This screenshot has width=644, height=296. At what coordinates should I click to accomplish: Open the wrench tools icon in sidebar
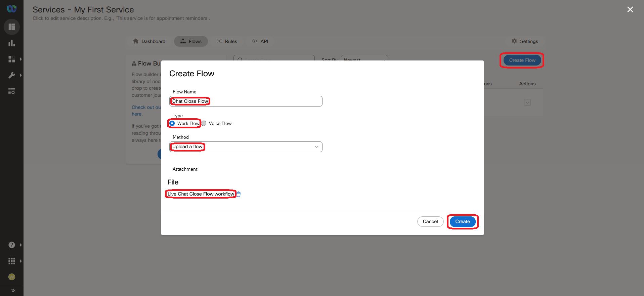(12, 75)
